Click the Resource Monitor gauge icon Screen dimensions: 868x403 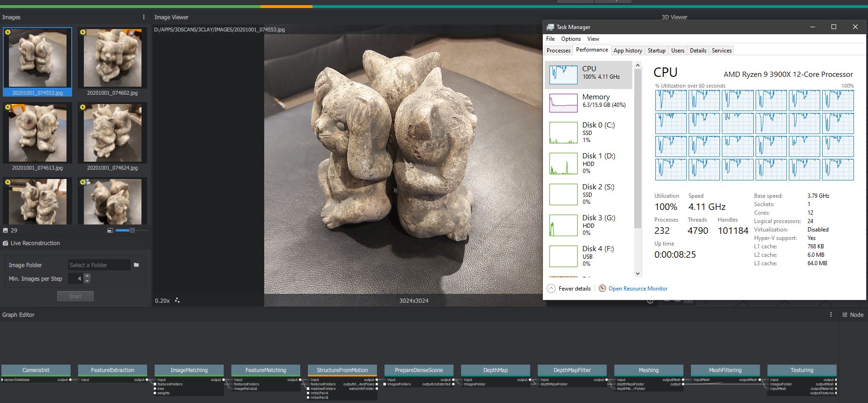(x=602, y=289)
